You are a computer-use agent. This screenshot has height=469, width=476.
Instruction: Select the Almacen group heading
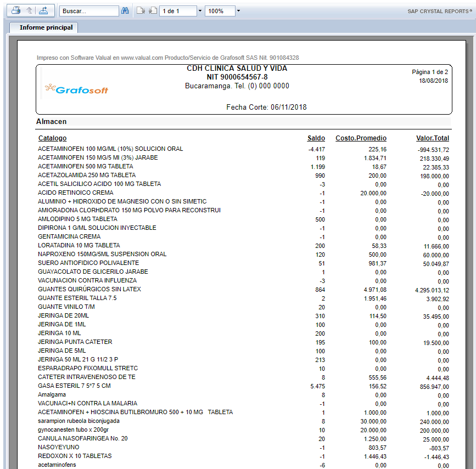click(x=51, y=121)
